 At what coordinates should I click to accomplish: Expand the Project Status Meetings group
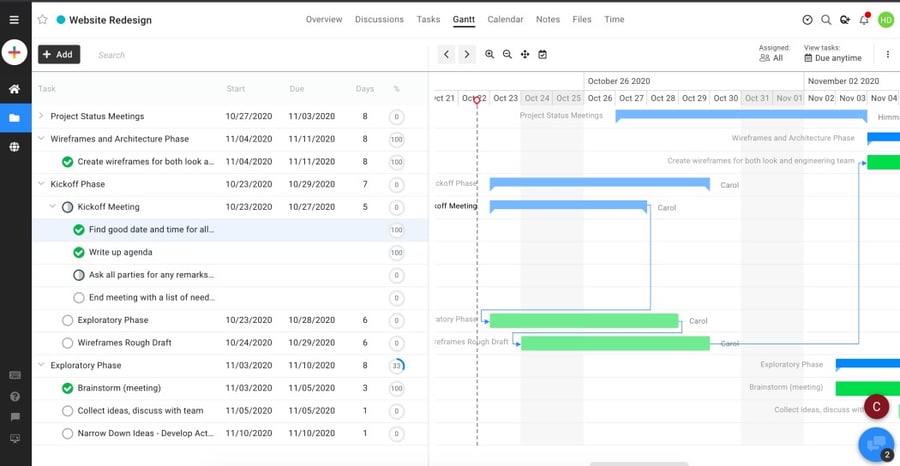41,116
